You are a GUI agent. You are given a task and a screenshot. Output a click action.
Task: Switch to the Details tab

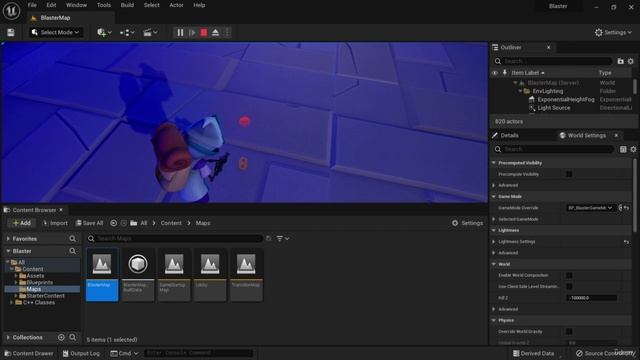[x=509, y=136]
